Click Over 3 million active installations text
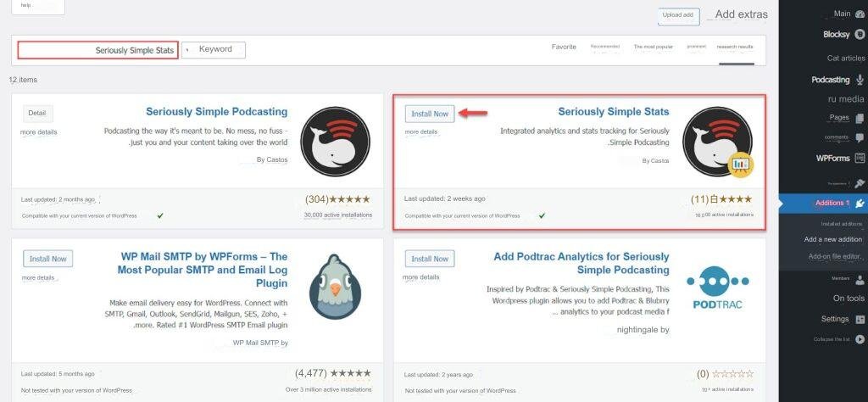Image resolution: width=868 pixels, height=402 pixels. pos(328,390)
